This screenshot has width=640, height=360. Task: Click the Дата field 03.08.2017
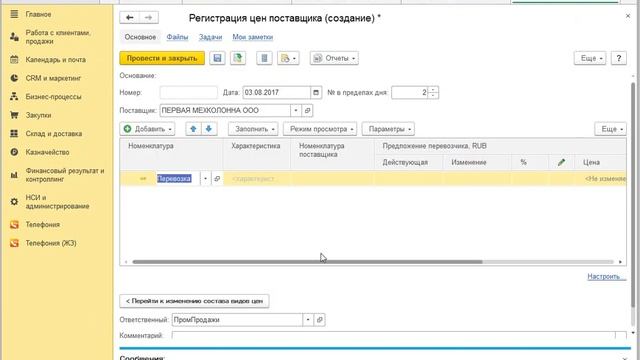click(277, 93)
